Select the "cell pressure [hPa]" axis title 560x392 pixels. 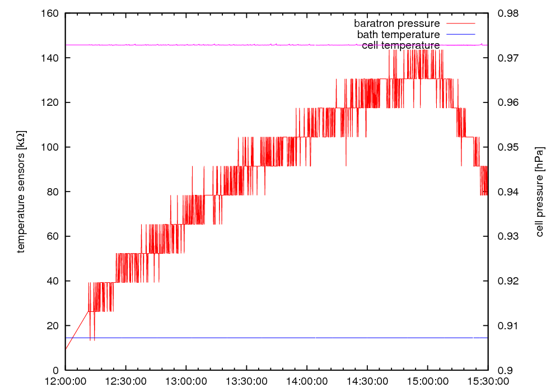pyautogui.click(x=540, y=192)
